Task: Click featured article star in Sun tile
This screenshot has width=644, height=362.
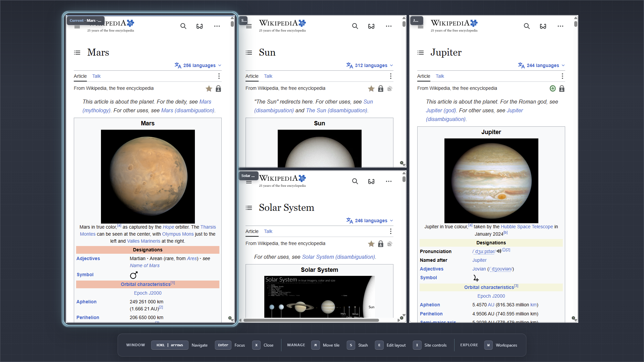Action: coord(371,88)
